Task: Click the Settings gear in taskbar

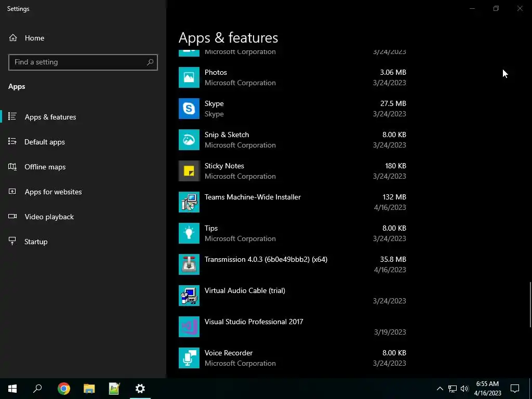Action: click(x=140, y=389)
